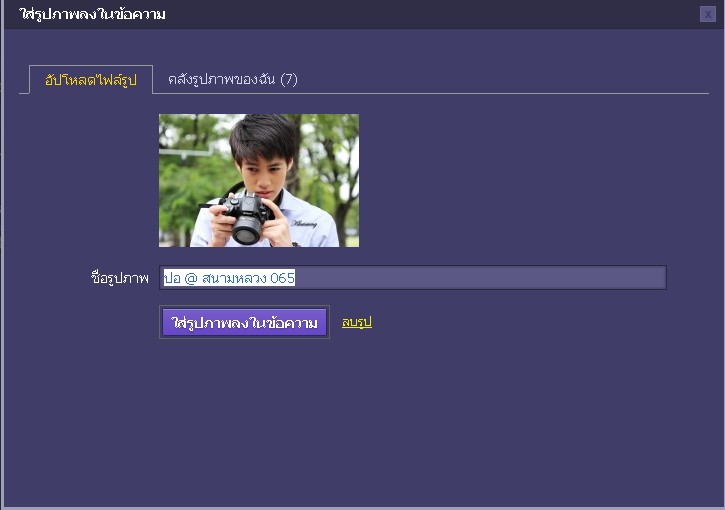
Task: Click the ชื่อรูปภาพ label text
Action: tap(120, 278)
